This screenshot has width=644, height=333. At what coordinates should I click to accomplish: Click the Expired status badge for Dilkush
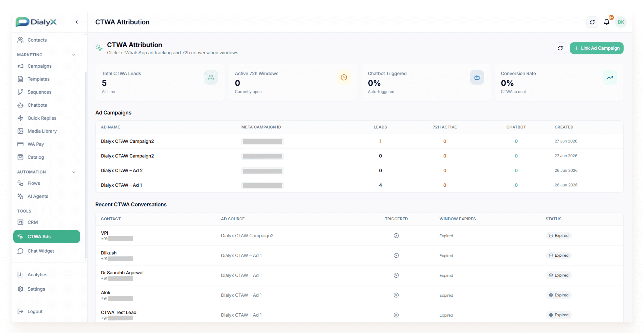coord(558,255)
